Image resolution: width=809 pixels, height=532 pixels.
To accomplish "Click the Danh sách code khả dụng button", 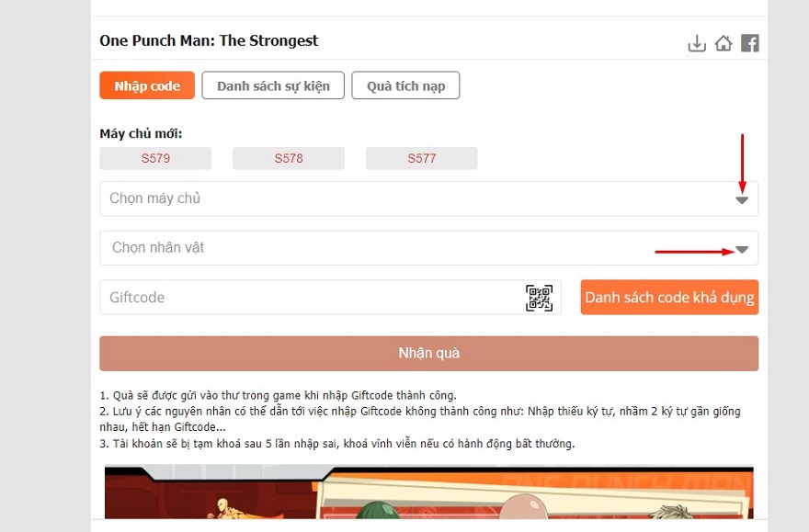I will tap(669, 298).
